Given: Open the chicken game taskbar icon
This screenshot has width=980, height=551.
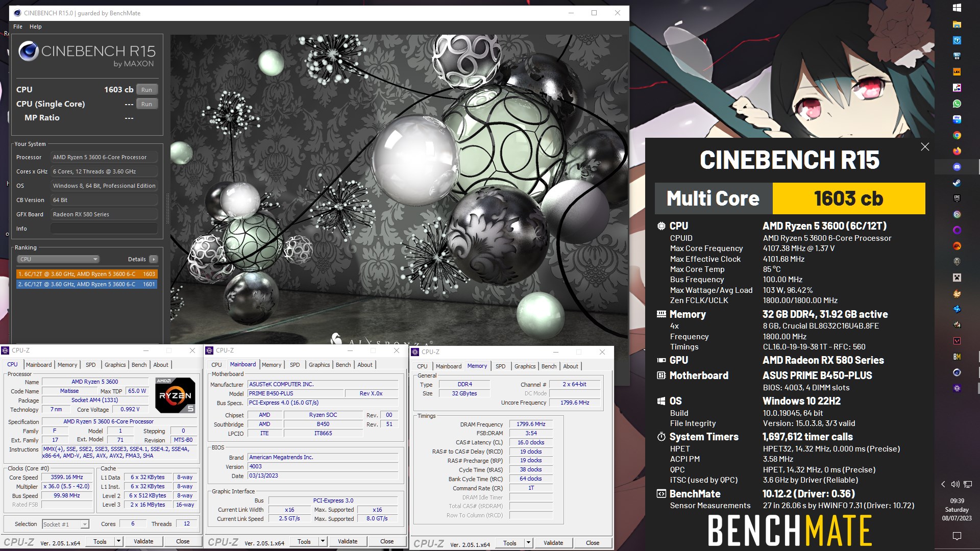Looking at the screenshot, I should coord(957,293).
